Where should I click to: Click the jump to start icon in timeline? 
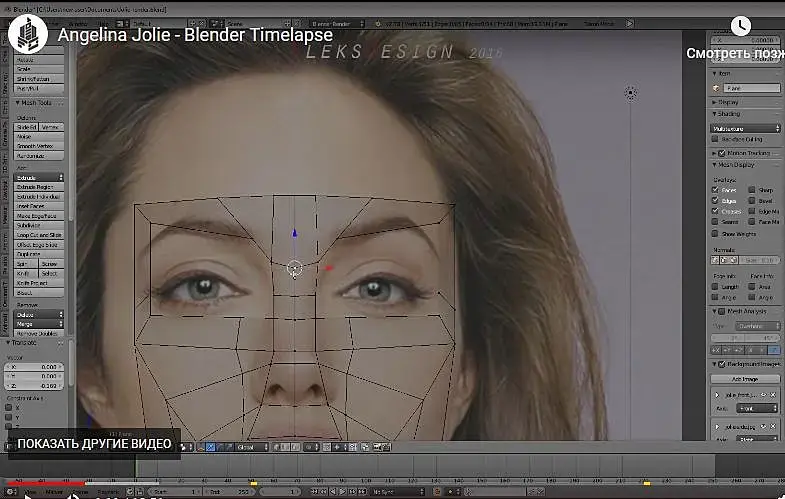tap(315, 492)
